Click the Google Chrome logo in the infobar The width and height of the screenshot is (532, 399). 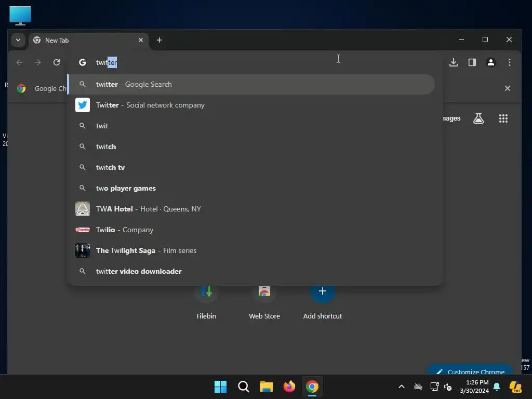(21, 88)
